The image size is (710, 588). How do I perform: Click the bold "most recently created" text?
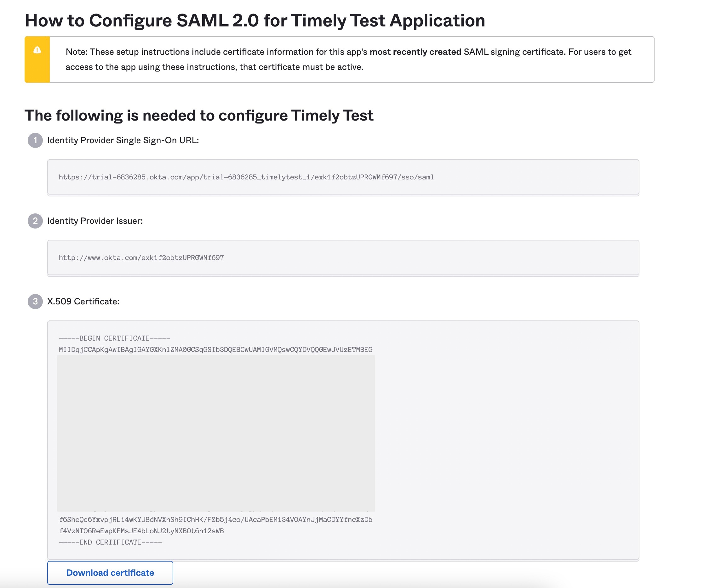[x=415, y=52]
